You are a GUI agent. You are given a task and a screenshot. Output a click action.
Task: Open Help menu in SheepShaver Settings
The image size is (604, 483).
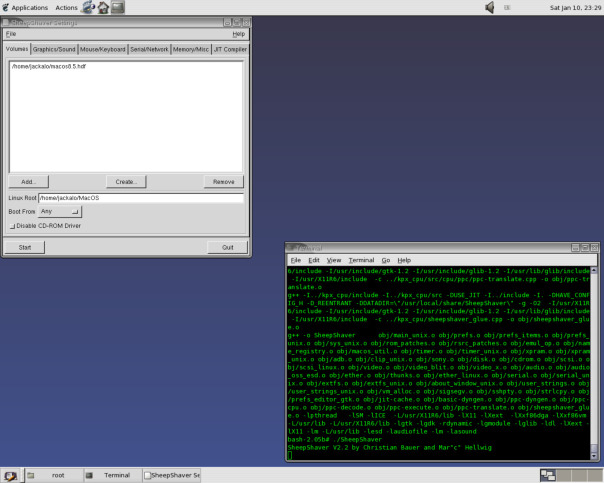click(x=238, y=34)
